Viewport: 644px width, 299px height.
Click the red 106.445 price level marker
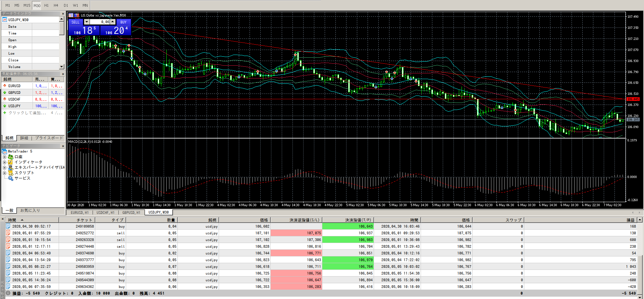coord(633,99)
